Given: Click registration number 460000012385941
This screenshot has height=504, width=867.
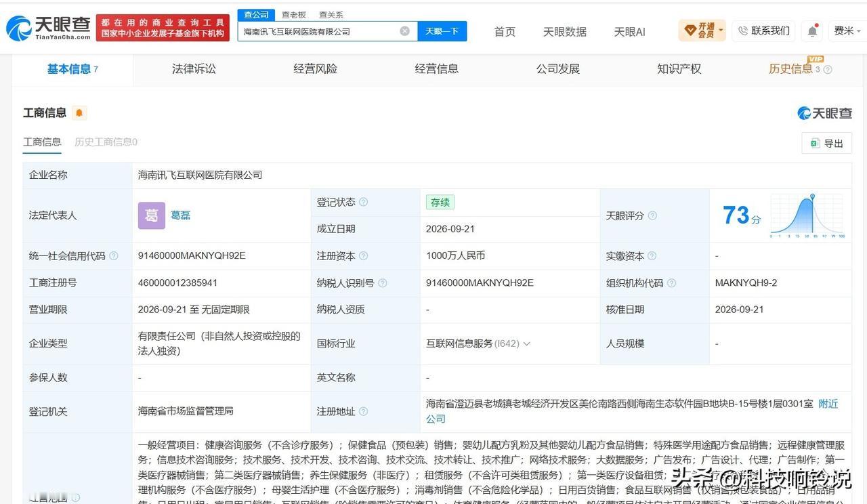Looking at the screenshot, I should tap(178, 283).
